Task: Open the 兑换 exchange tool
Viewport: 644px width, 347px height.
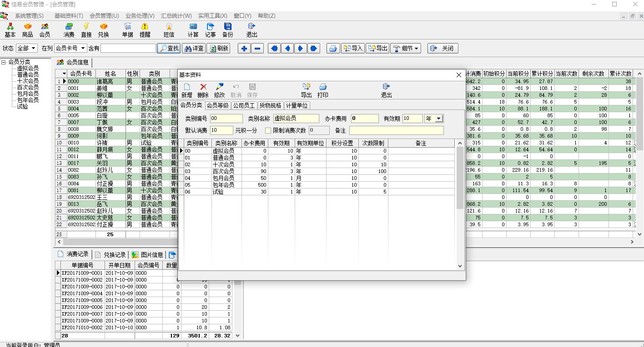Action: (103, 30)
